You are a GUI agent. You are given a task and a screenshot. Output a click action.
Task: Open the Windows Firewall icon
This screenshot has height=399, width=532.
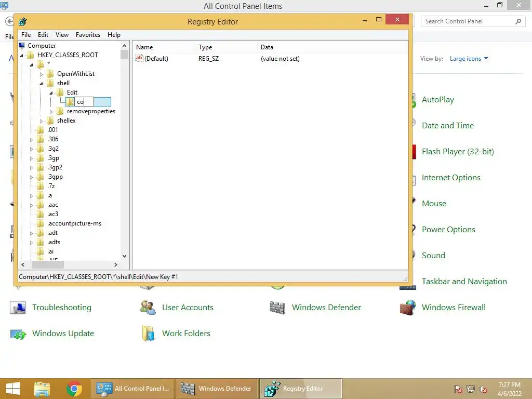point(407,308)
